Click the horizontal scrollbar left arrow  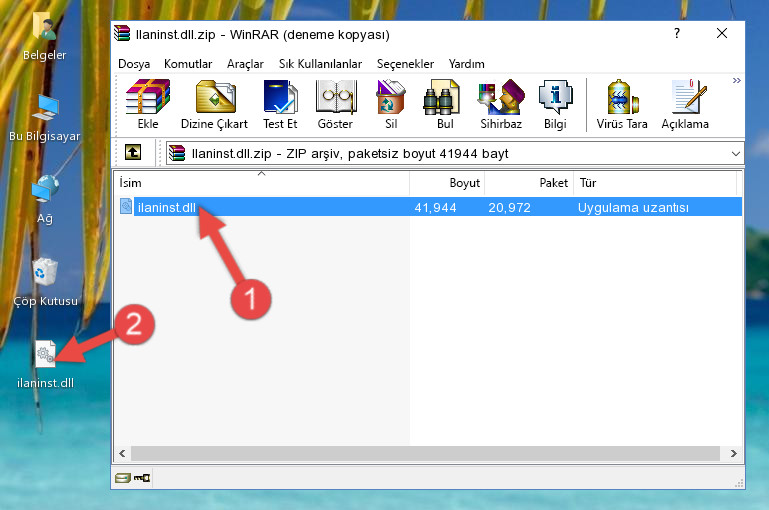coord(122,454)
